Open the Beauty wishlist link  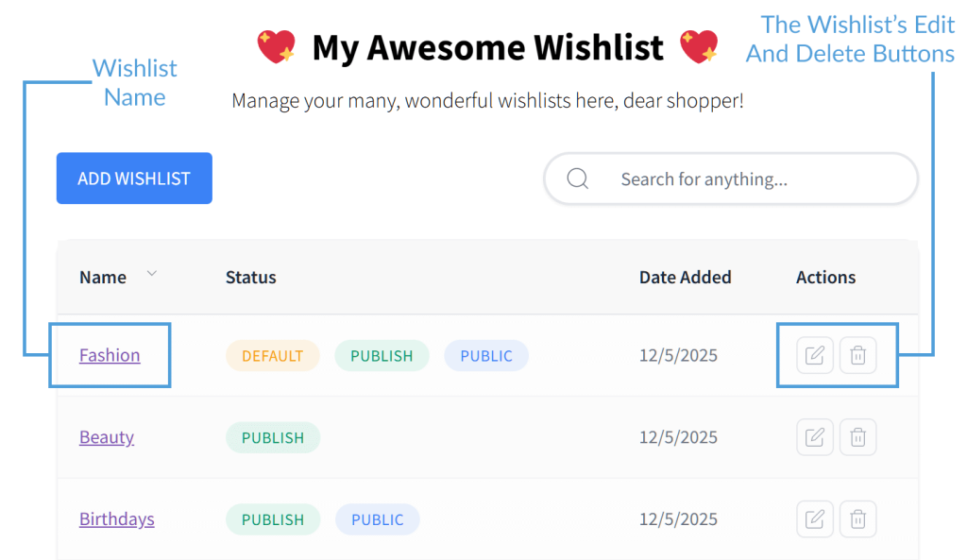point(106,436)
